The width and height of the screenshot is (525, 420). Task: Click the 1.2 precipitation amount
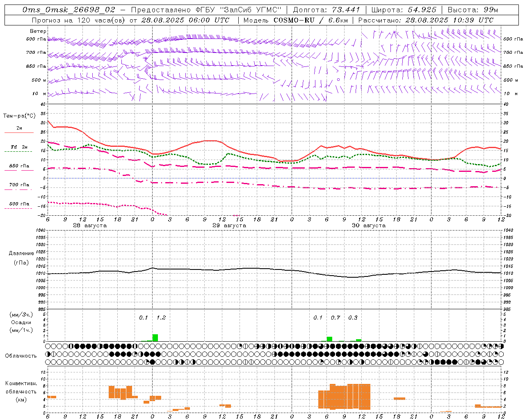click(x=161, y=317)
